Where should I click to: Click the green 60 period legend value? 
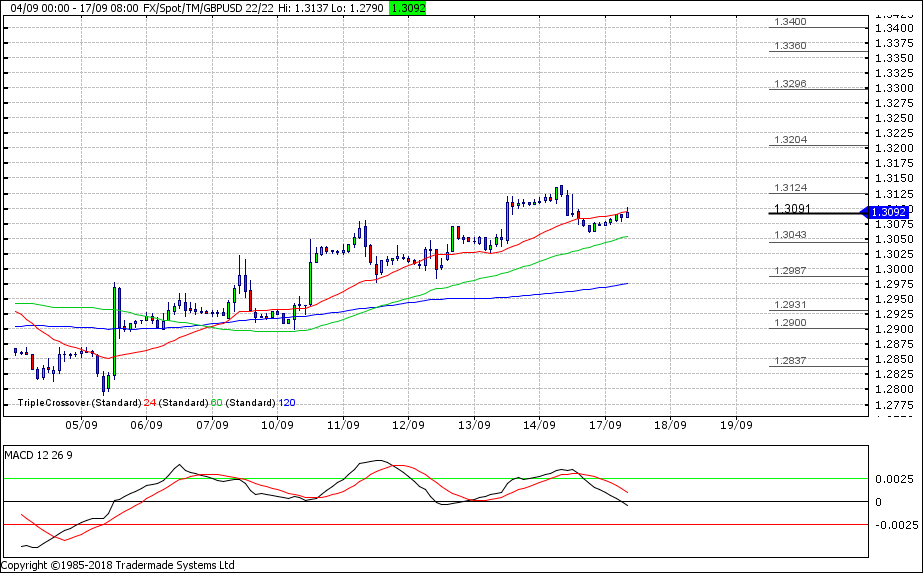216,402
